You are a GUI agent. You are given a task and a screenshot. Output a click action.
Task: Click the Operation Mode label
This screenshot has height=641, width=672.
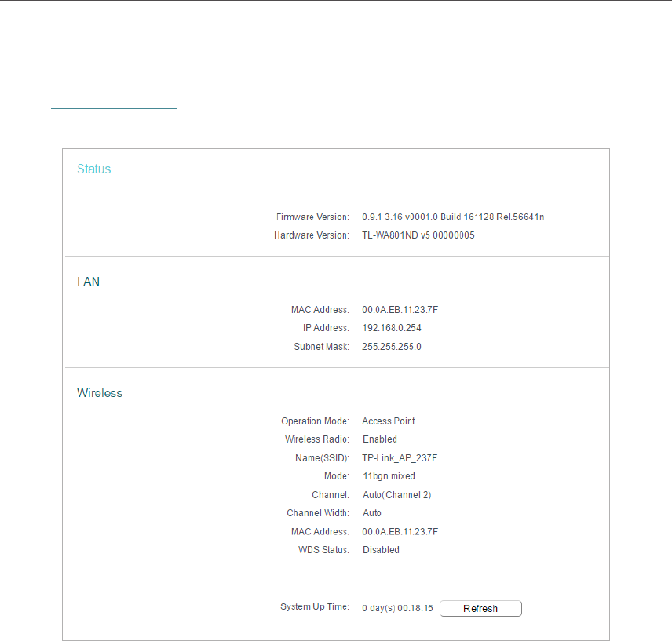(x=315, y=421)
